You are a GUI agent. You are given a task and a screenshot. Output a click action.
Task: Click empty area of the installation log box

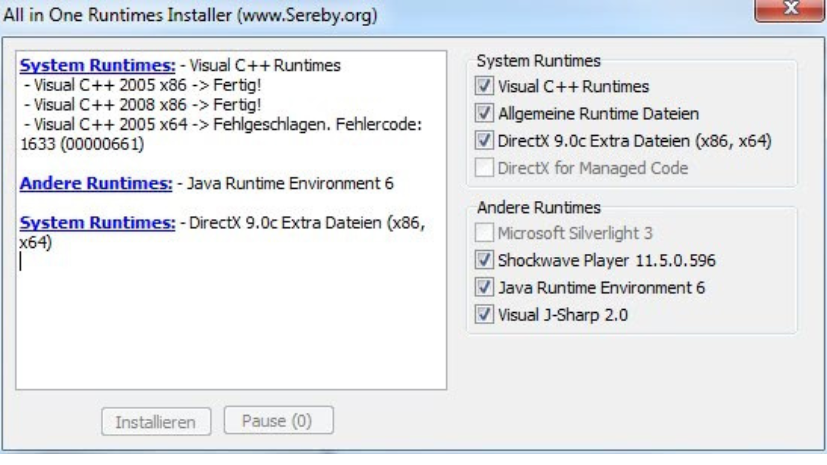(230, 330)
